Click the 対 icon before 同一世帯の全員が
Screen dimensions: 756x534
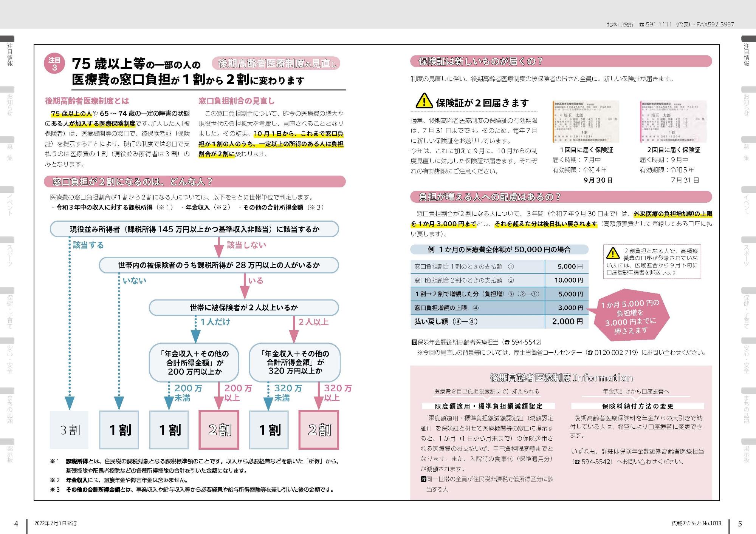(x=423, y=479)
